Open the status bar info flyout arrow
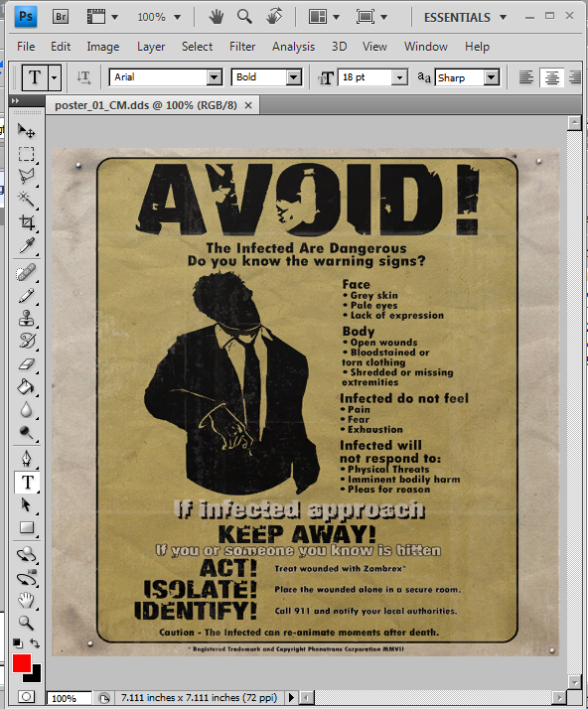 [291, 697]
